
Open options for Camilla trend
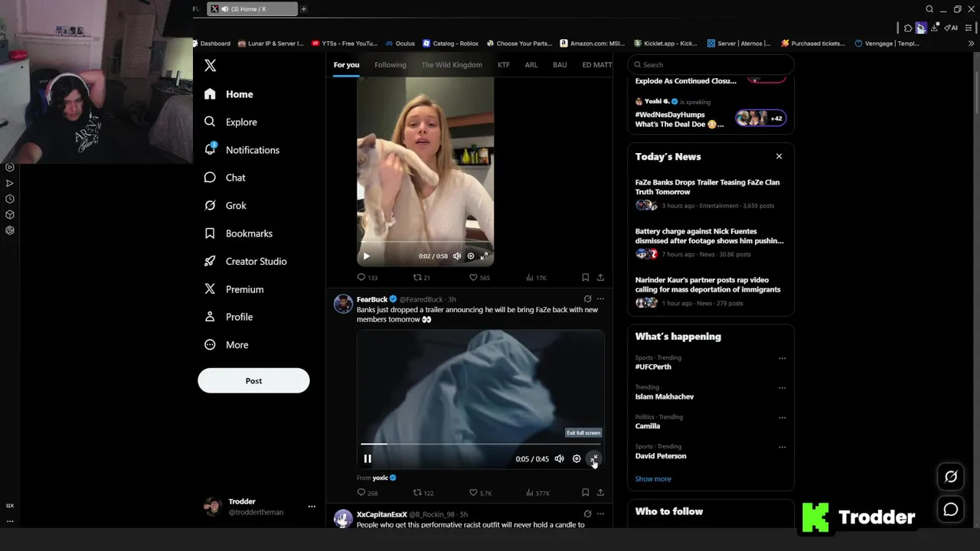pos(782,418)
